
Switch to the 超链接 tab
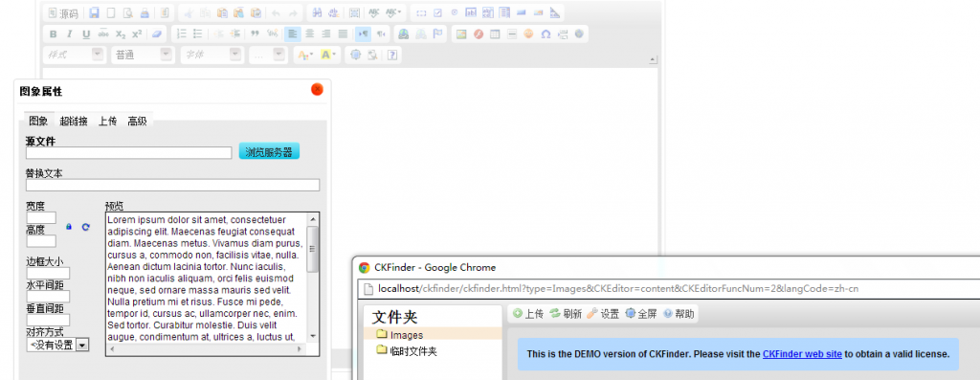coord(73,122)
